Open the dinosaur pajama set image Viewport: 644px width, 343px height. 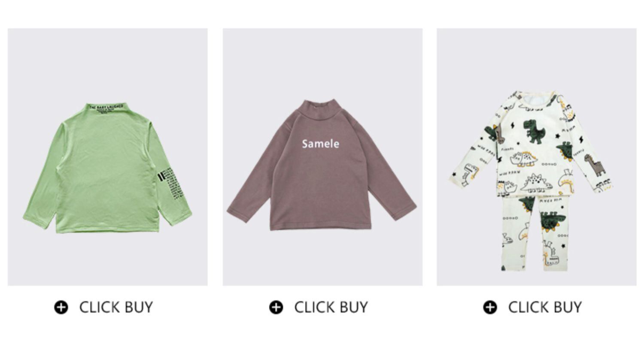532,181
